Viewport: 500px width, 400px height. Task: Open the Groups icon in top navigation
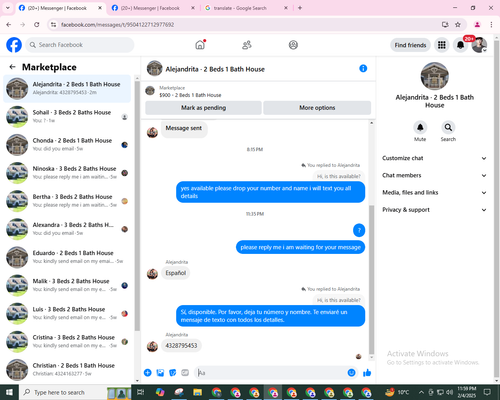pos(293,45)
